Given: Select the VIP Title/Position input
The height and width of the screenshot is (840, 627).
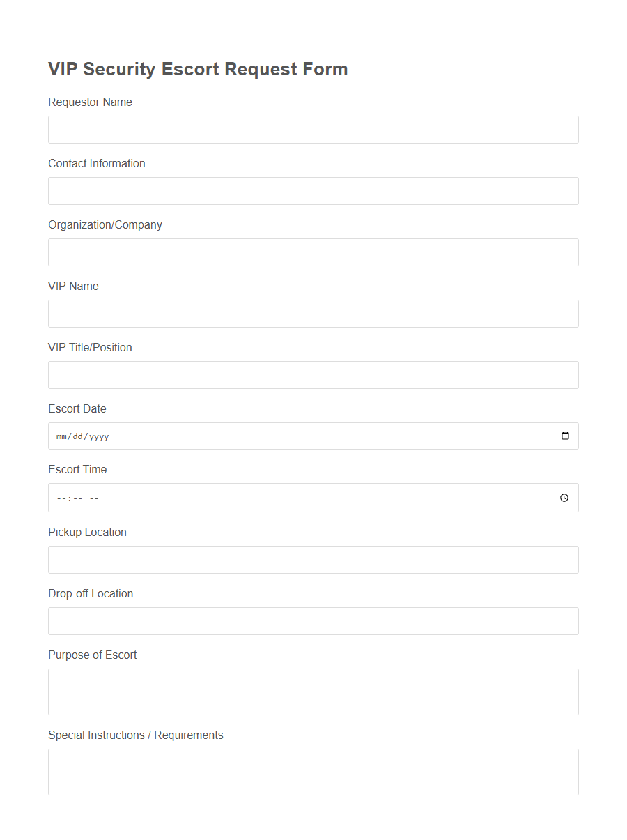Looking at the screenshot, I should tap(312, 375).
